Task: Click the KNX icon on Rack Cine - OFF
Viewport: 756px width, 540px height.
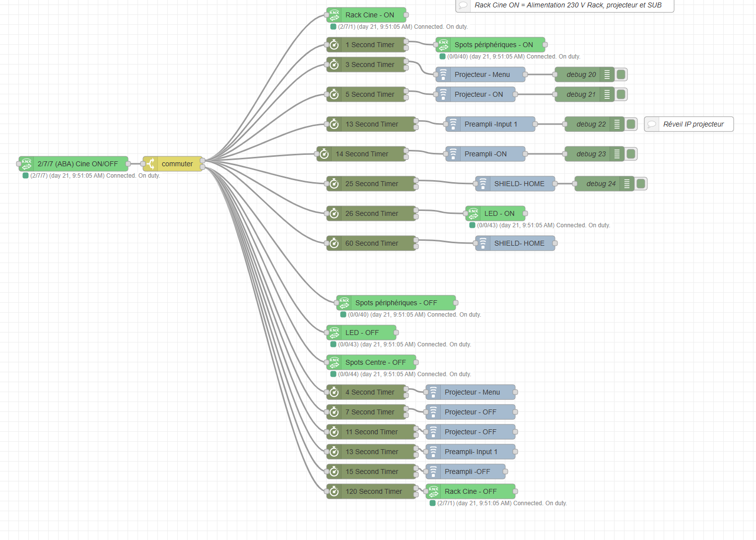Action: 433,491
